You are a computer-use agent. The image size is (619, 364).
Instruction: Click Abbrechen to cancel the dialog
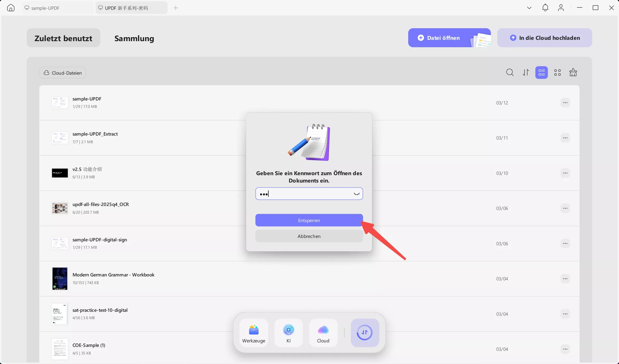309,236
